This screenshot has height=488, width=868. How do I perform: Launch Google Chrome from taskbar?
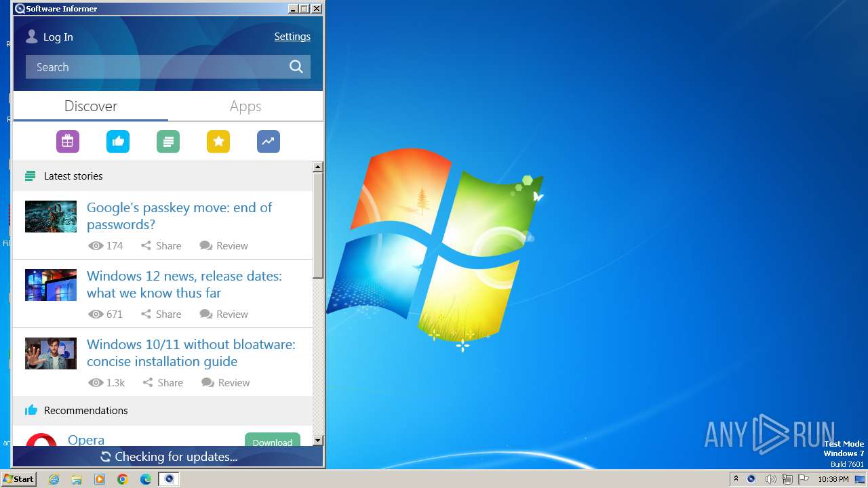(x=123, y=479)
